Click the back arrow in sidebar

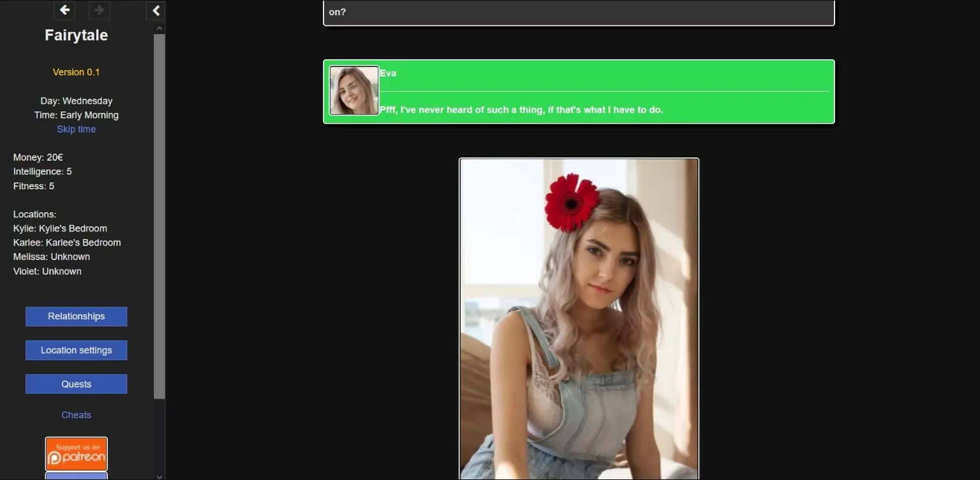(64, 10)
